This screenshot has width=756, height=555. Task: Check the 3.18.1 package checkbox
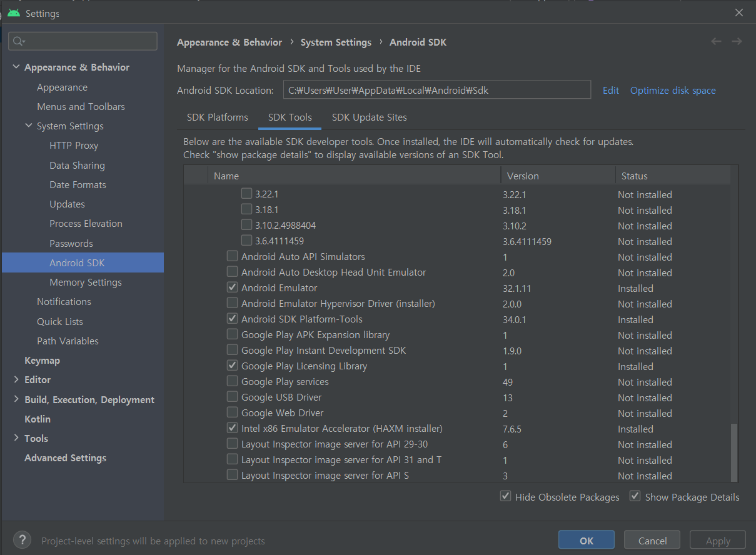point(246,209)
